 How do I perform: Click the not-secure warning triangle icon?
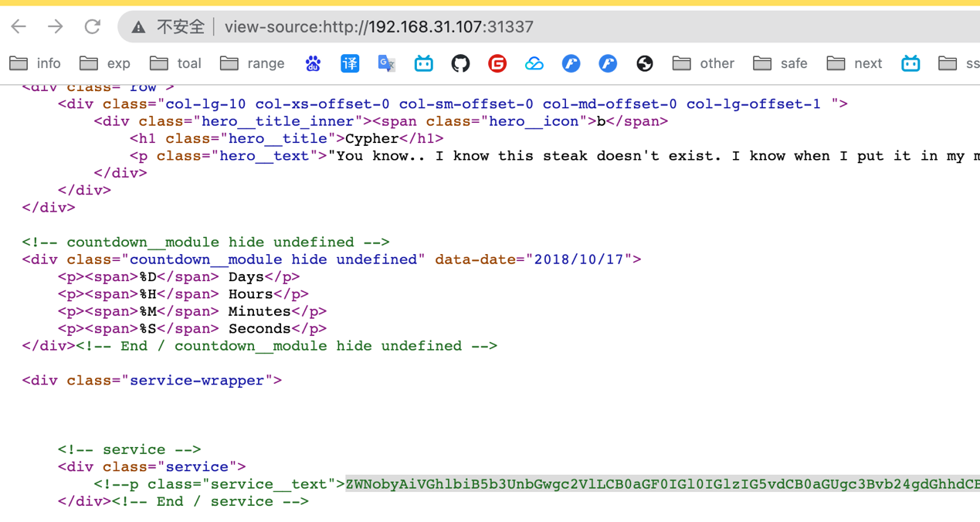coord(138,27)
